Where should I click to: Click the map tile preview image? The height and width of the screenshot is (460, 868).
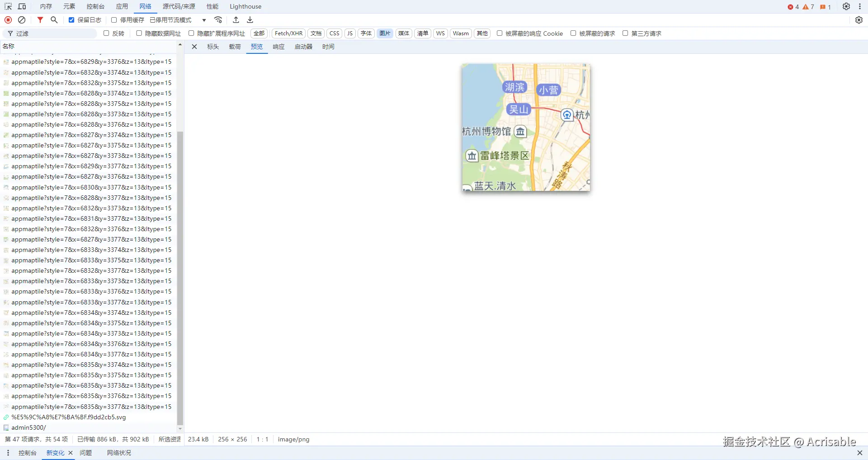(x=526, y=127)
